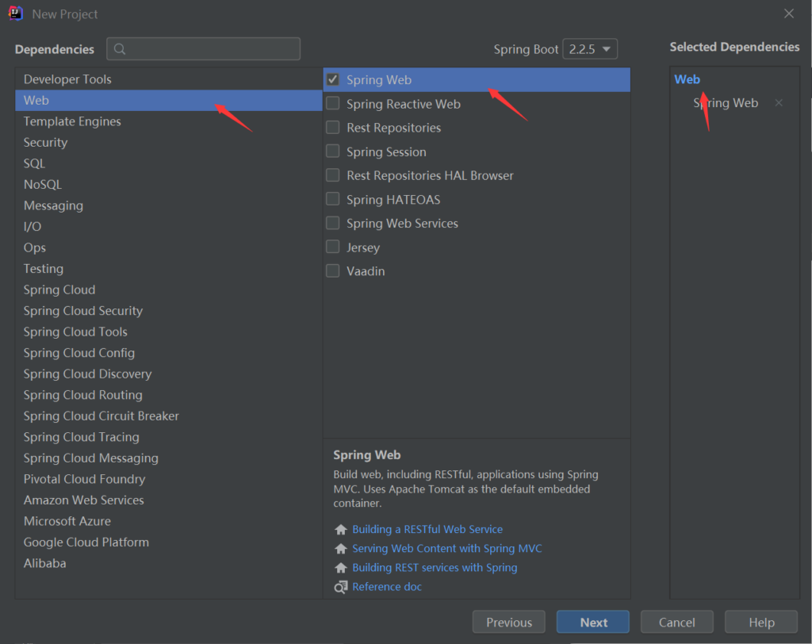This screenshot has height=644, width=812.
Task: Click the search magnifier icon
Action: pyautogui.click(x=120, y=49)
